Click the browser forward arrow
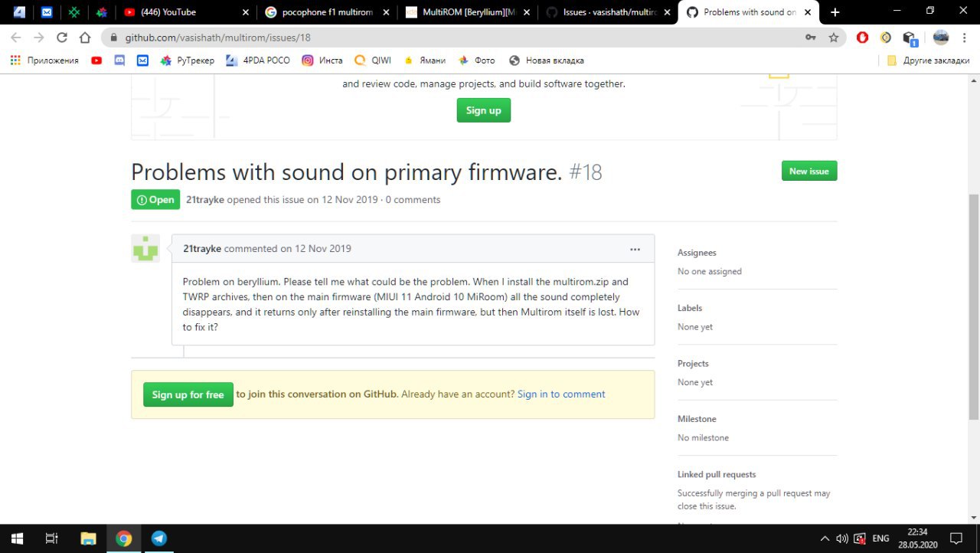Screen dimensions: 980x553 [39, 37]
